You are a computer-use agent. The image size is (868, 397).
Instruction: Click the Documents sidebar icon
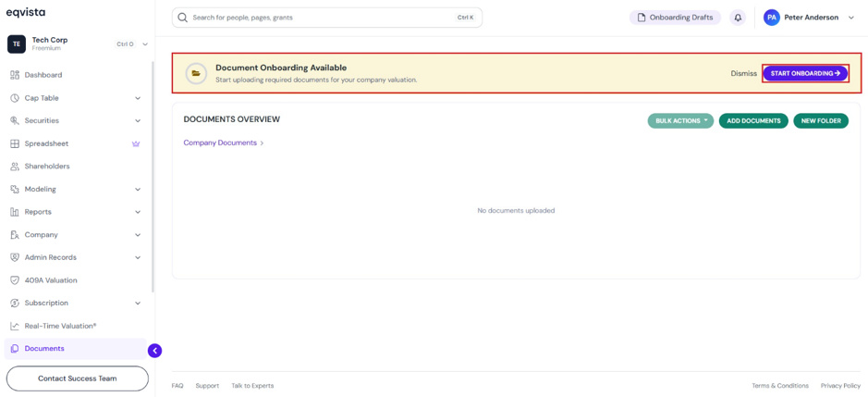pos(15,349)
